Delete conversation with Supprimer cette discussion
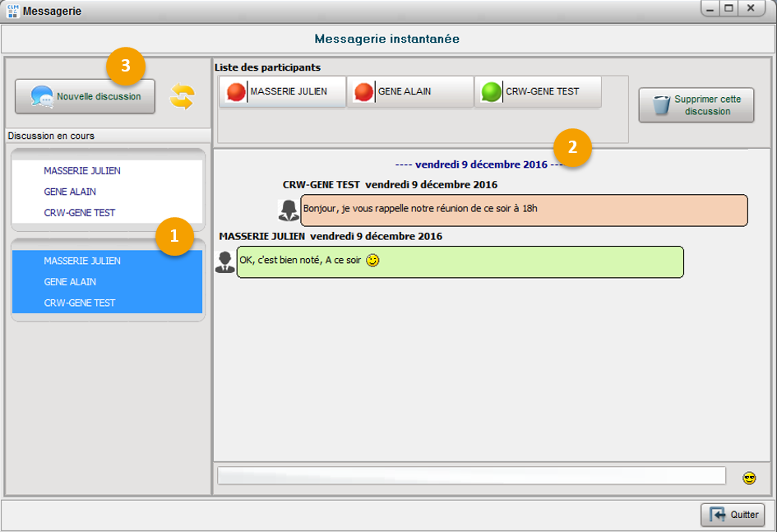This screenshot has height=532, width=777. (x=696, y=105)
